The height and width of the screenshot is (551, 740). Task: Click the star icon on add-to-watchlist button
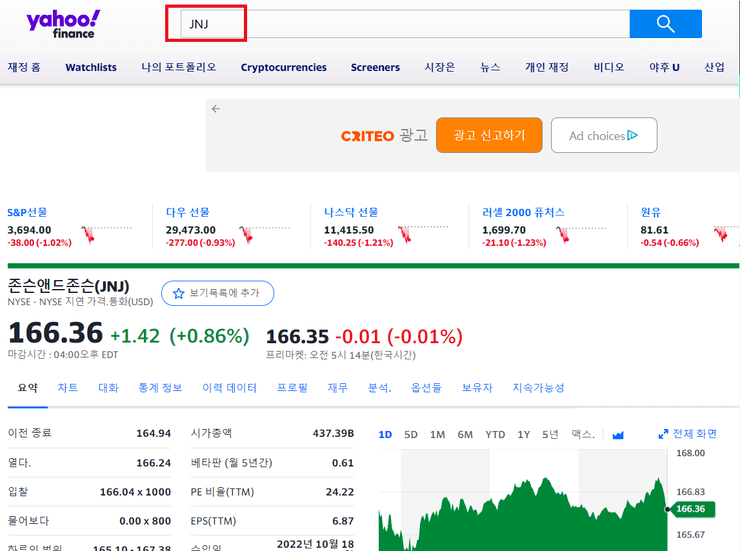tap(178, 293)
